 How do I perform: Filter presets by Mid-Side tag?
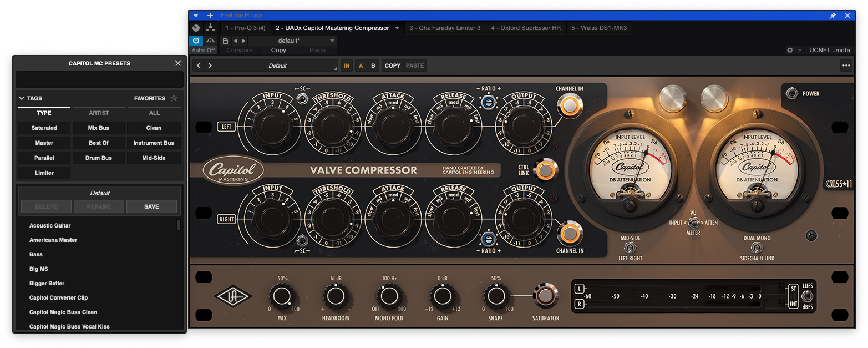coord(154,158)
